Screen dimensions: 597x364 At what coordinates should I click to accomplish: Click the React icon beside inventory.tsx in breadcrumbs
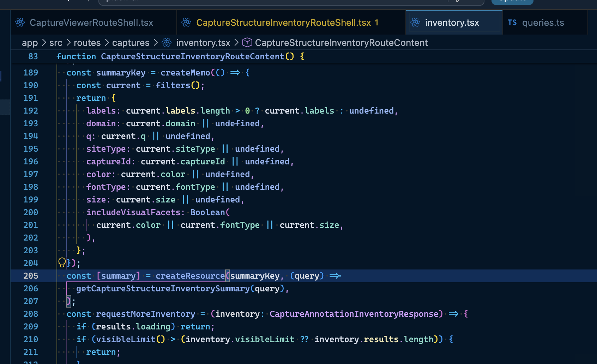click(167, 43)
